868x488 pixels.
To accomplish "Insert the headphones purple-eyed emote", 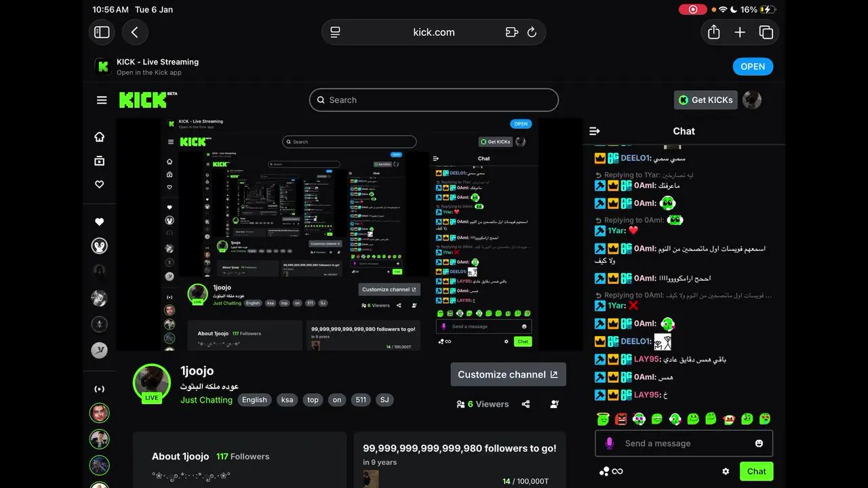I will point(639,419).
